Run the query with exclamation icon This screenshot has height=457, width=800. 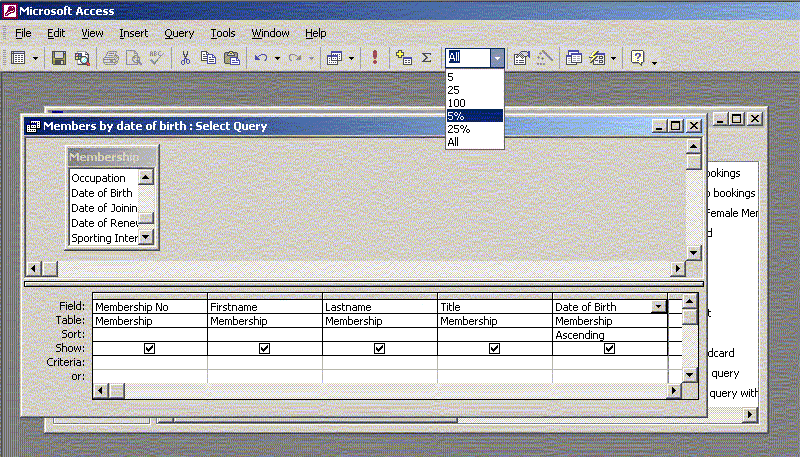[x=375, y=58]
